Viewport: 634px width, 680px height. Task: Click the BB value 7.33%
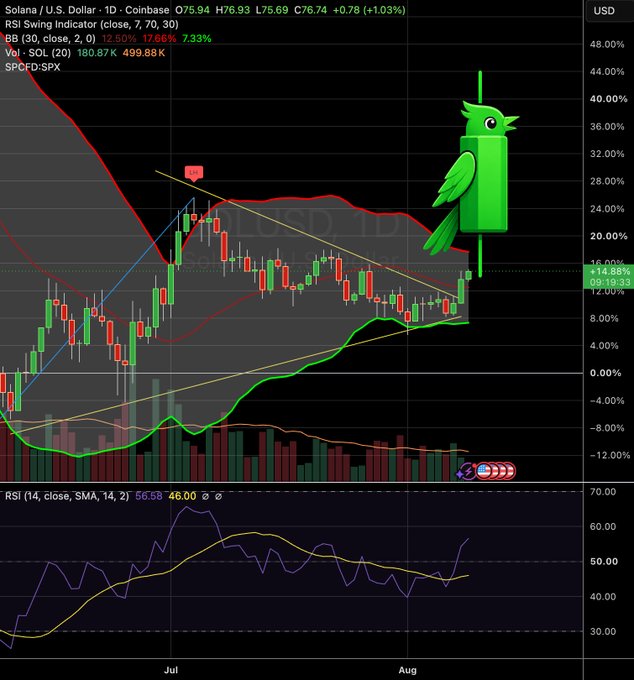[196, 39]
